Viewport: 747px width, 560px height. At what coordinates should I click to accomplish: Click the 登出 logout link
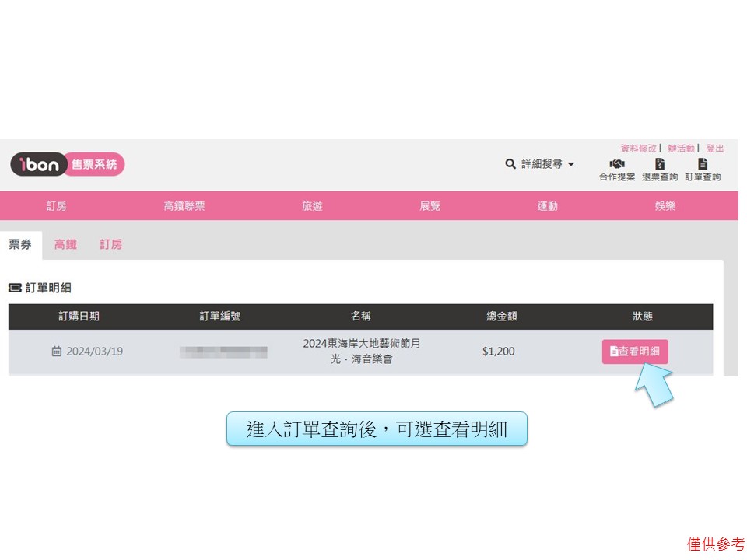point(715,148)
